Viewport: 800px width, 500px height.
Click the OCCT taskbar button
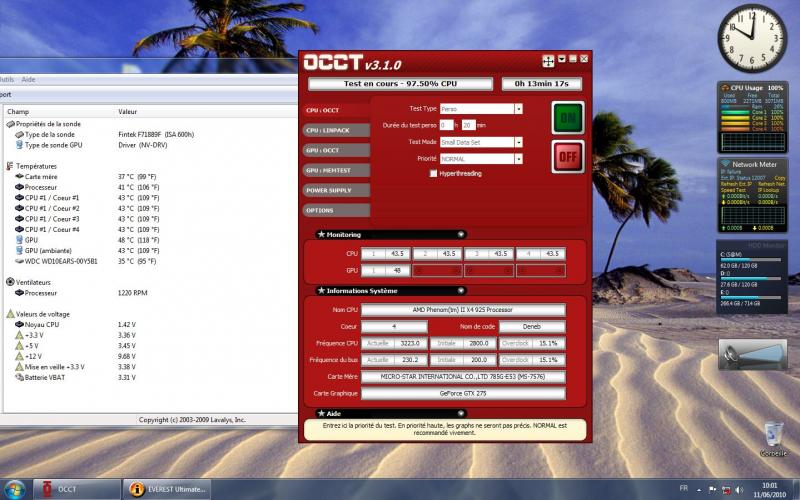click(x=77, y=489)
